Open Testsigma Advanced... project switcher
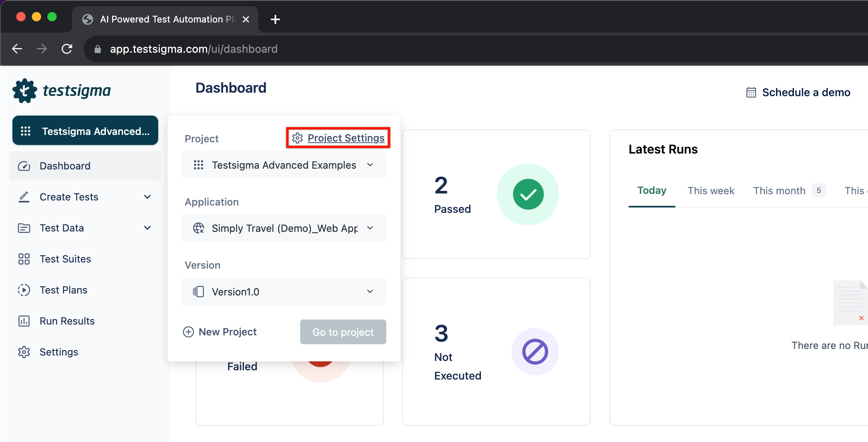The width and height of the screenshot is (868, 442). (85, 131)
